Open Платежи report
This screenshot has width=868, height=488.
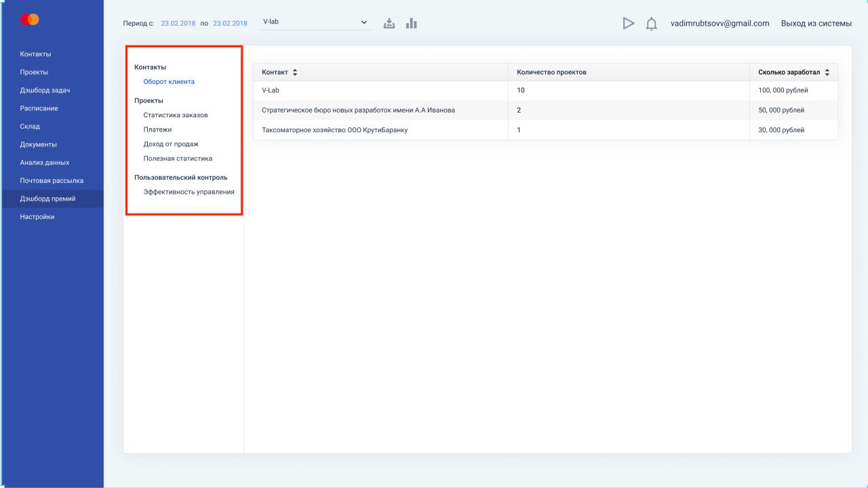tap(157, 129)
